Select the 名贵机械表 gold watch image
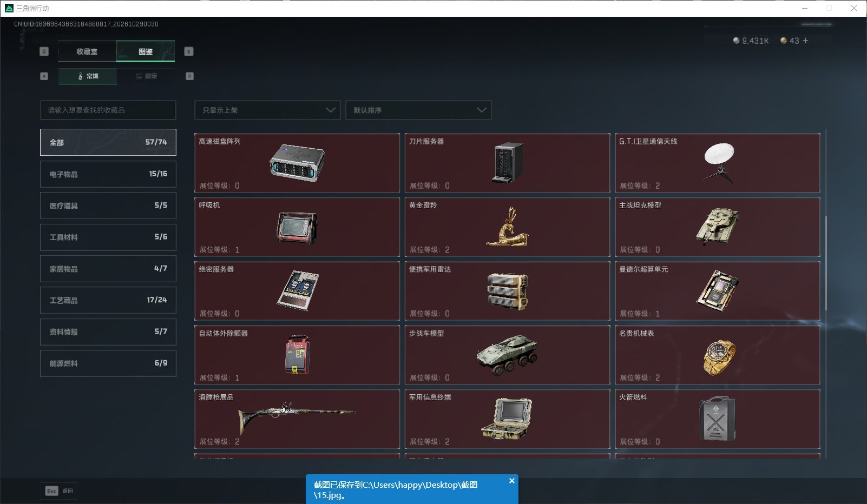This screenshot has height=504, width=867. coord(719,357)
